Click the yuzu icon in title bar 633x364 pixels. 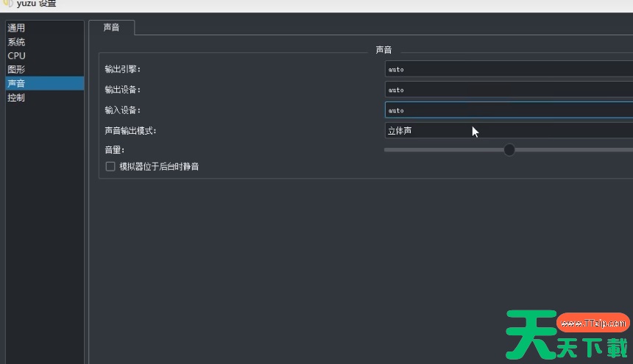[x=7, y=3]
